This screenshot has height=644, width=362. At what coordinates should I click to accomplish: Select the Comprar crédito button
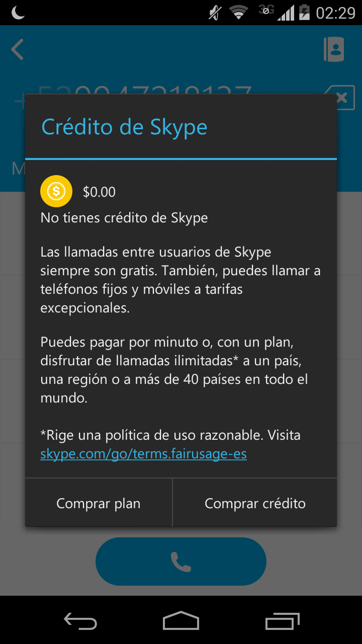tap(255, 503)
